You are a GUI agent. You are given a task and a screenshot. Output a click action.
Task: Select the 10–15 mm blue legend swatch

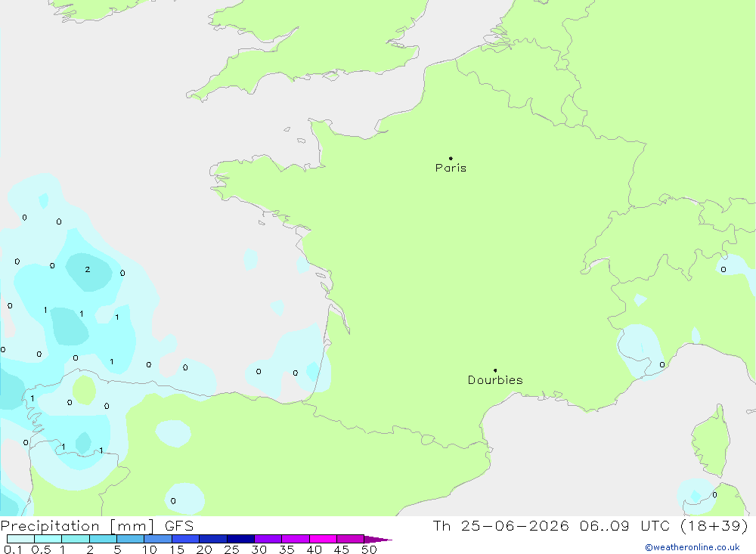pos(158,539)
